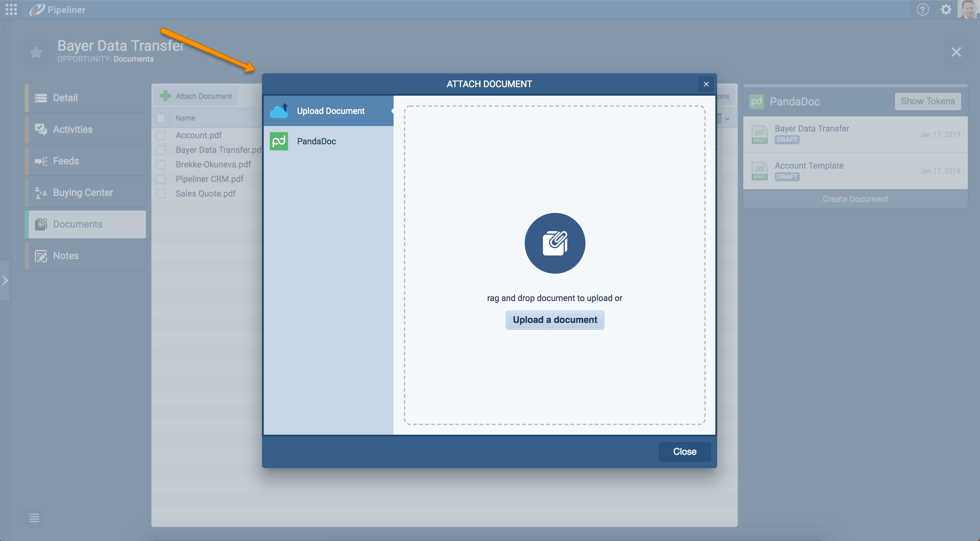Check the Account.pdf checkbox
The height and width of the screenshot is (541, 980).
(161, 135)
